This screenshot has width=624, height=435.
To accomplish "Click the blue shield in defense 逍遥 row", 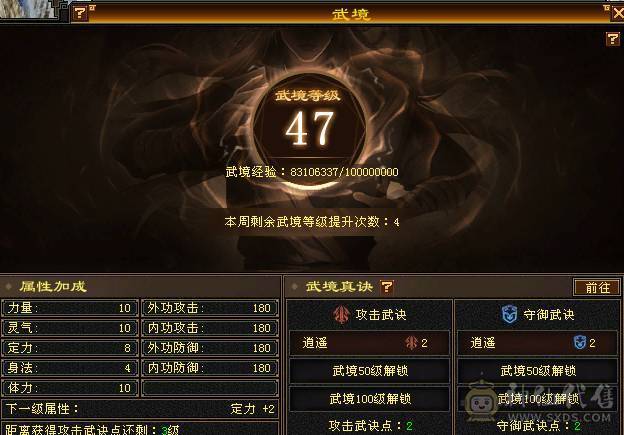I will coord(579,343).
